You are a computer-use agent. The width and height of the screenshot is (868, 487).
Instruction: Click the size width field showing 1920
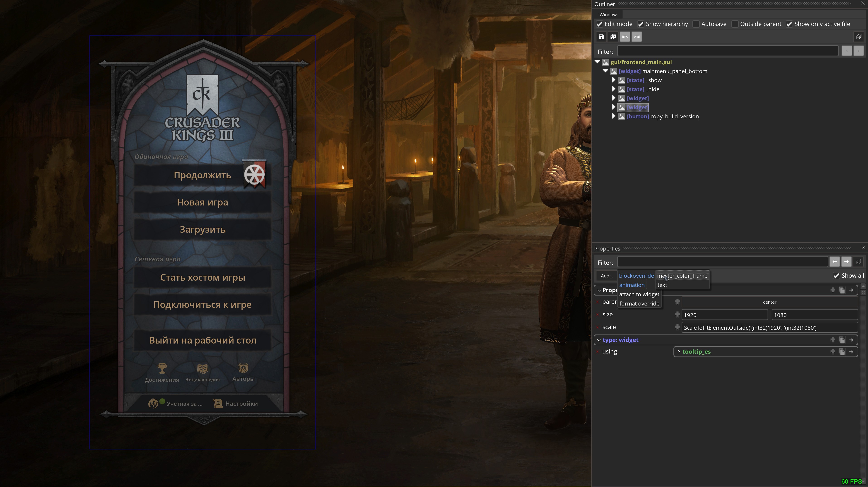(x=724, y=315)
